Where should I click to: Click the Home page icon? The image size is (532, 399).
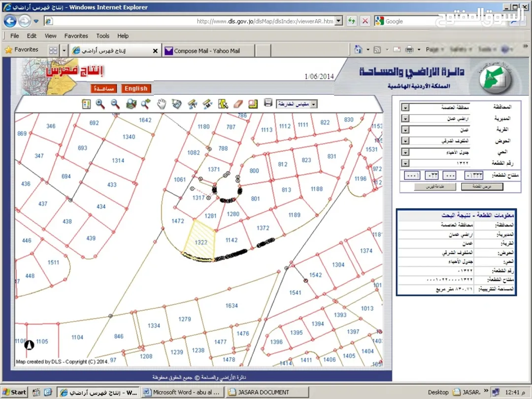point(358,50)
